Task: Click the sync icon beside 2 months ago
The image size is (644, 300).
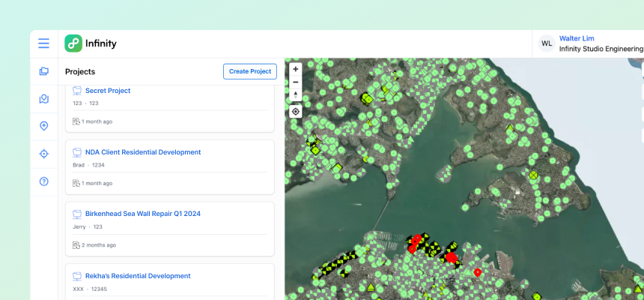Action: 76,245
